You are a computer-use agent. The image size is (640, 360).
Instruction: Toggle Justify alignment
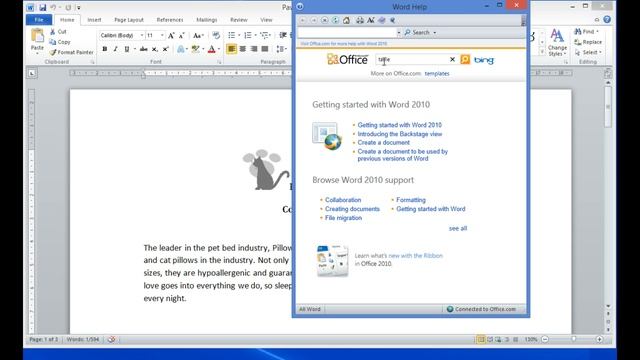(x=264, y=49)
